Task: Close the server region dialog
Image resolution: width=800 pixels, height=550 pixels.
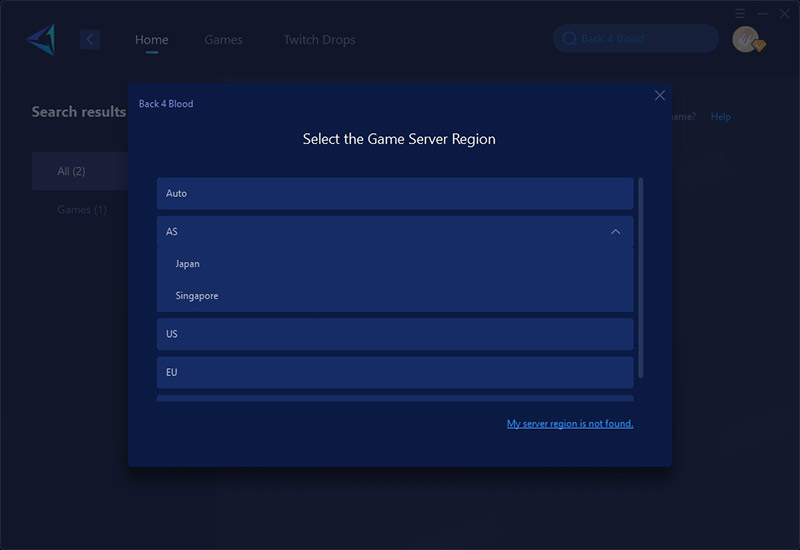Action: coord(659,95)
